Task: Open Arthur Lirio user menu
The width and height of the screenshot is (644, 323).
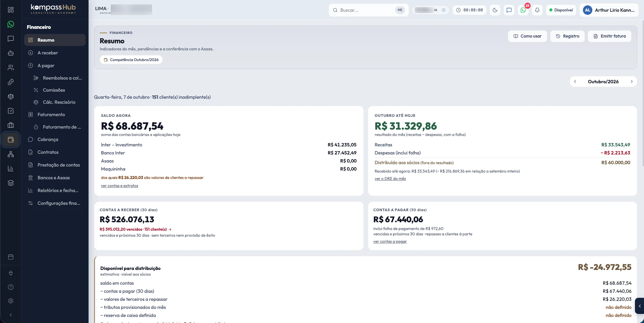Action: coord(609,10)
